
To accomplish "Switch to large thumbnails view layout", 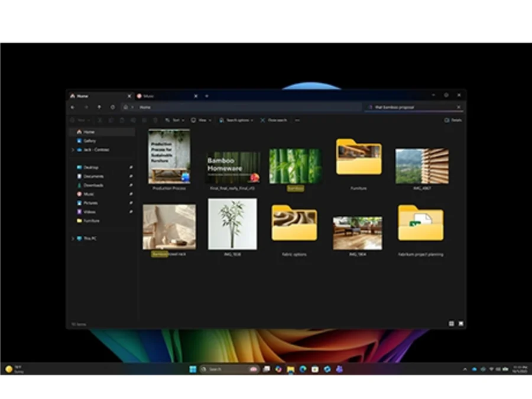I will (460, 324).
